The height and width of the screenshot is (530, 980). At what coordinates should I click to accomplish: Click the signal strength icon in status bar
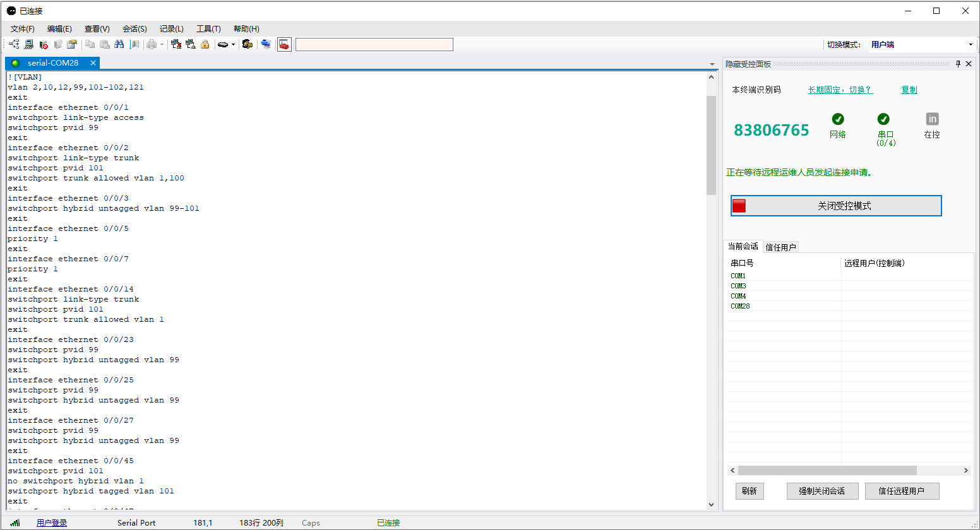coord(15,522)
